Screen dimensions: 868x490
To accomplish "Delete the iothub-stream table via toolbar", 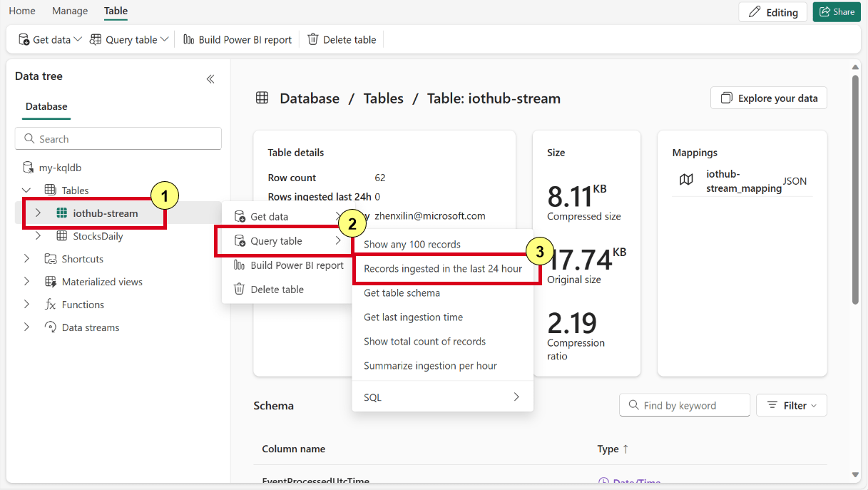I will coord(342,39).
